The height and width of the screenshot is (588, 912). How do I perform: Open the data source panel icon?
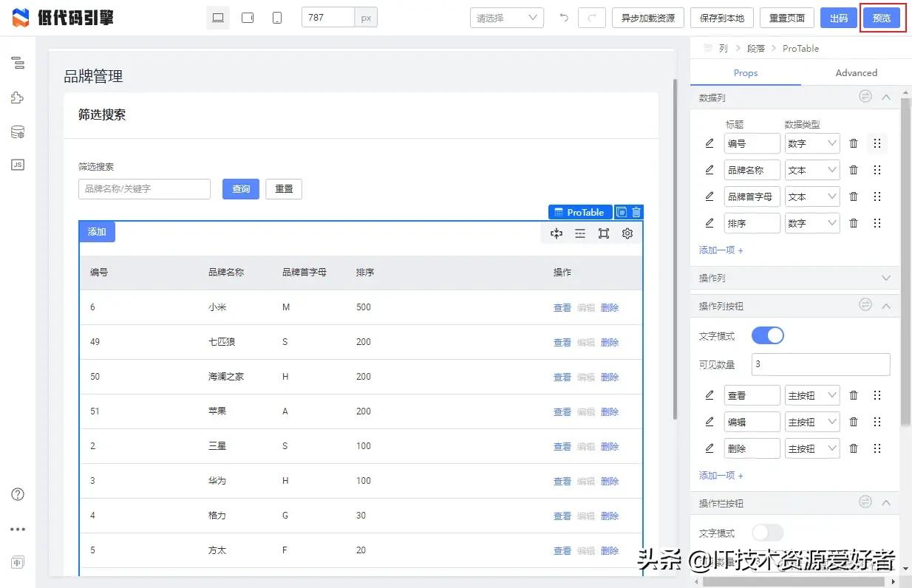(x=18, y=132)
